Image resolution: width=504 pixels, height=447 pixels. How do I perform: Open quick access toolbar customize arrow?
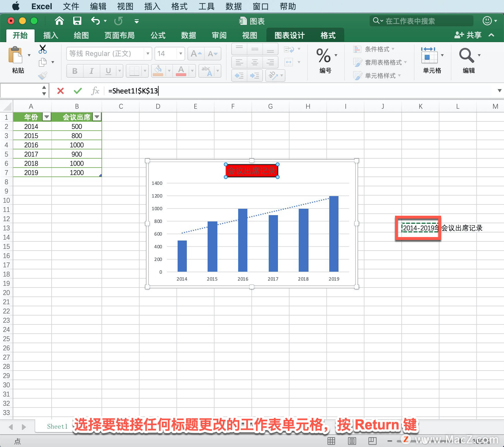[x=137, y=21]
